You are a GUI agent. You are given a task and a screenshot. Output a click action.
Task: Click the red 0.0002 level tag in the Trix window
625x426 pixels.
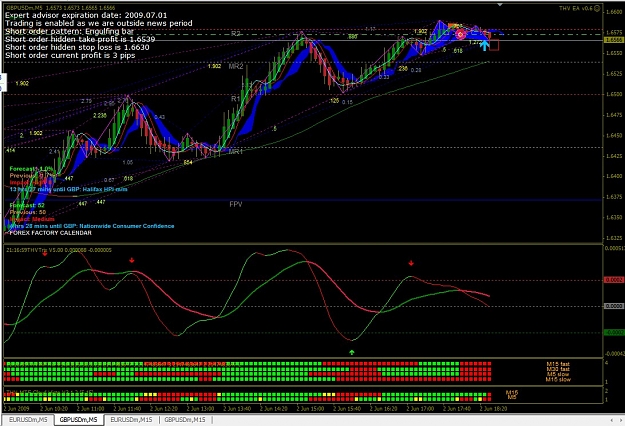[614, 280]
